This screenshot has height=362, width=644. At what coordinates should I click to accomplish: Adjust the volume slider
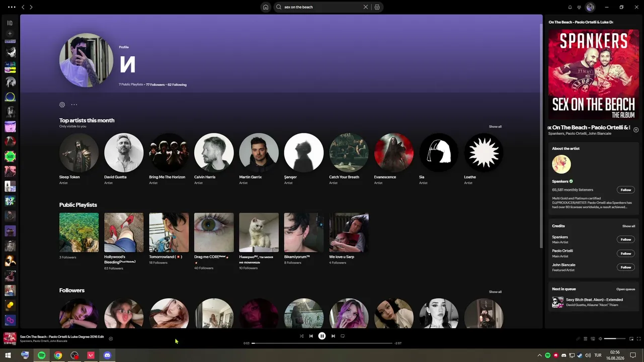[x=615, y=339]
